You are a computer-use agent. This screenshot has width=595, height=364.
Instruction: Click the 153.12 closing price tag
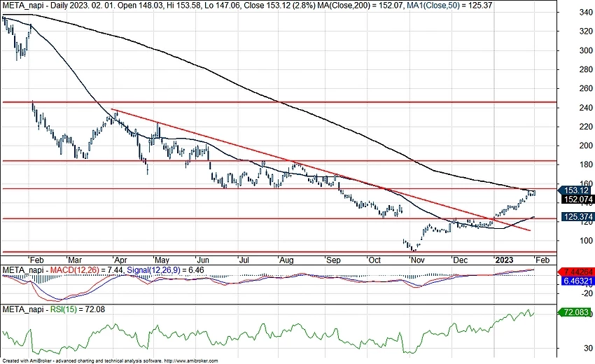575,190
